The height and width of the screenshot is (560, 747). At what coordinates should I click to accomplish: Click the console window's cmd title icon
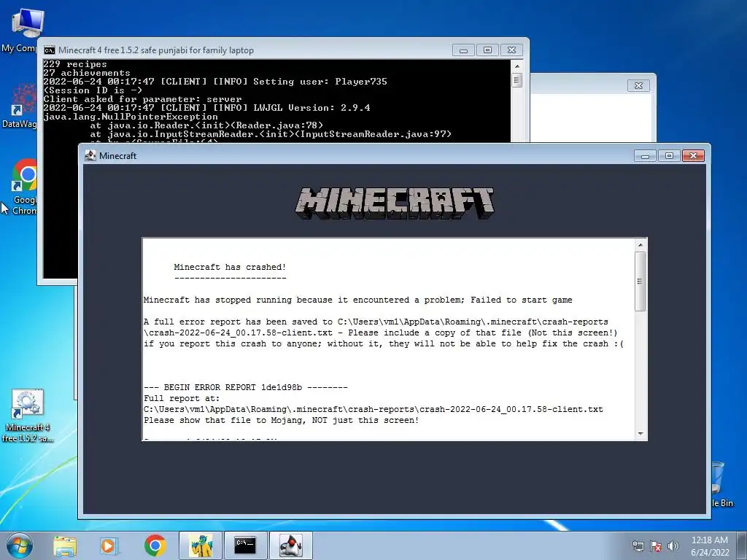(50, 50)
